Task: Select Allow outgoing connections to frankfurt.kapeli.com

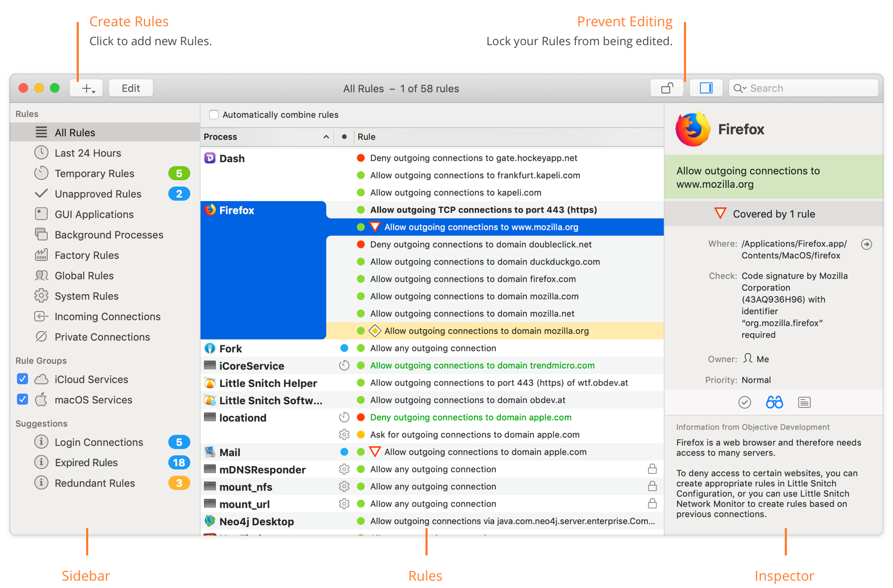Action: pyautogui.click(x=475, y=175)
